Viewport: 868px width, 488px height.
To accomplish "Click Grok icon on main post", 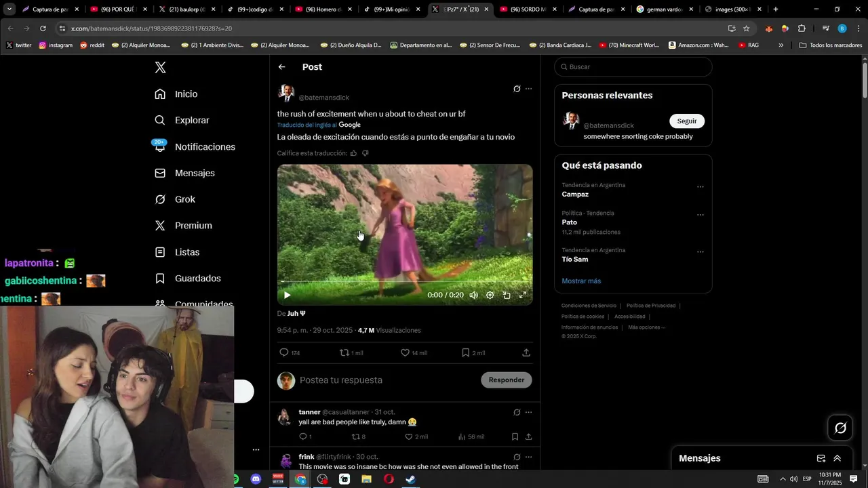I will coord(517,89).
